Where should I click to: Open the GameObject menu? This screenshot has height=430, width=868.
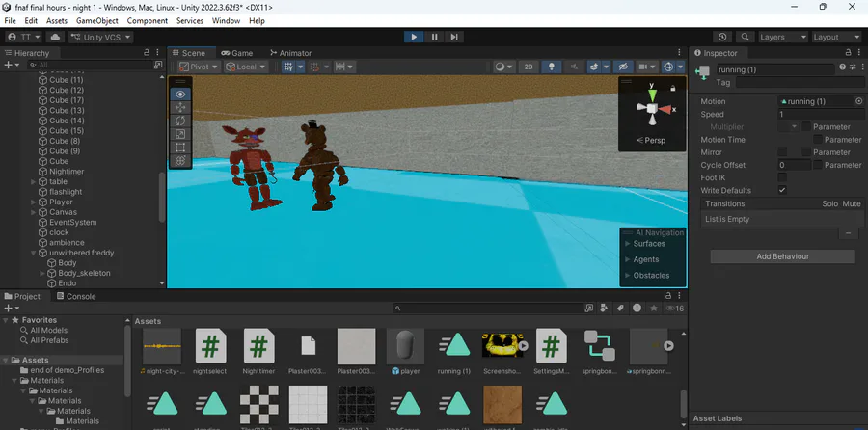click(x=96, y=21)
